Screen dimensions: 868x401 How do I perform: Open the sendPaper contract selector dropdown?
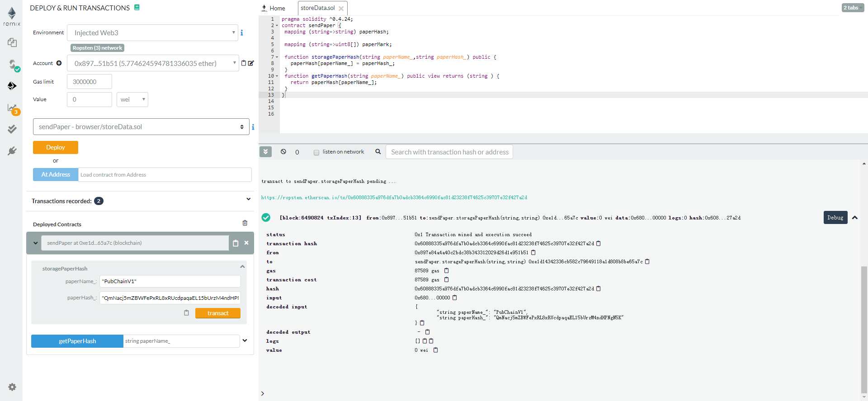(x=141, y=127)
